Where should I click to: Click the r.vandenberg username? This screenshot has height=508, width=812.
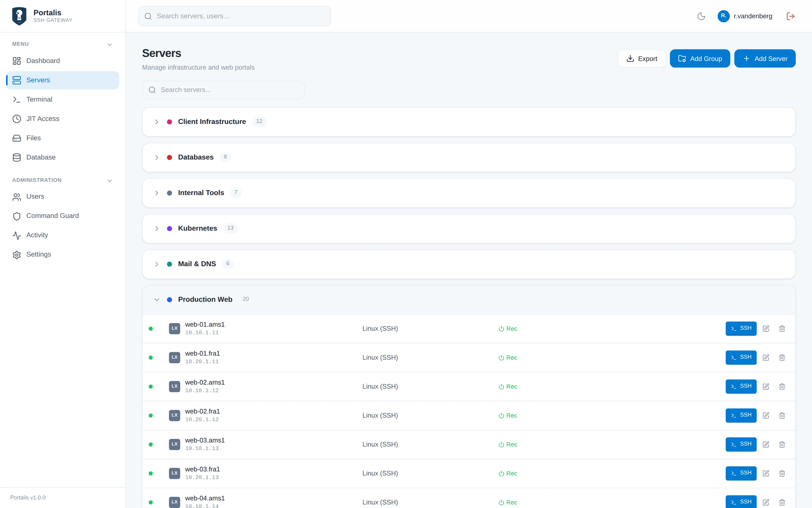(x=753, y=16)
